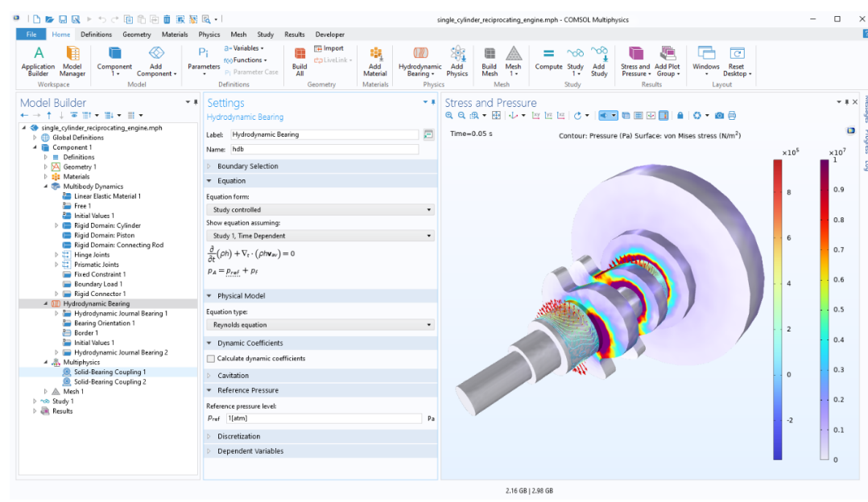Click the lock view icon in graphics toolbar
The image size is (868, 502).
680,116
